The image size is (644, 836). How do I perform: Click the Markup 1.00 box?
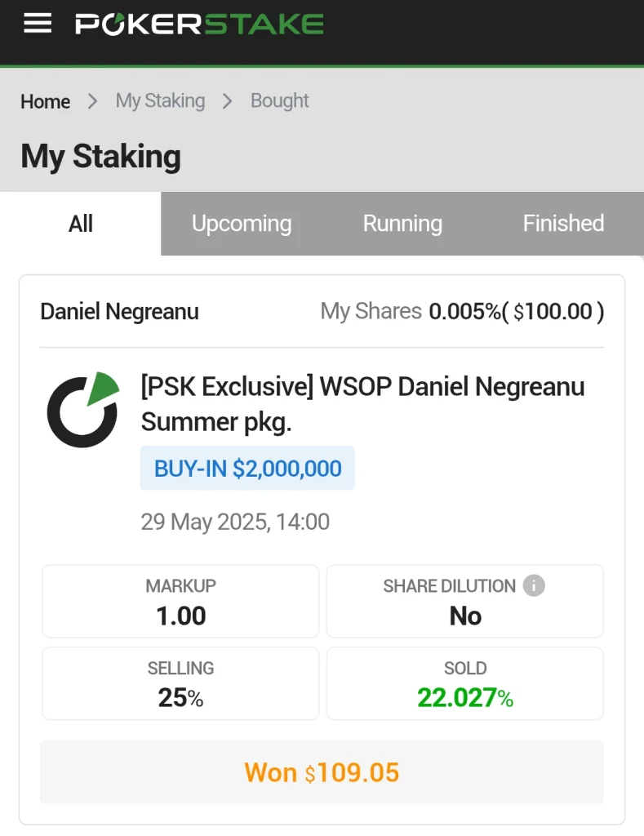coord(180,602)
